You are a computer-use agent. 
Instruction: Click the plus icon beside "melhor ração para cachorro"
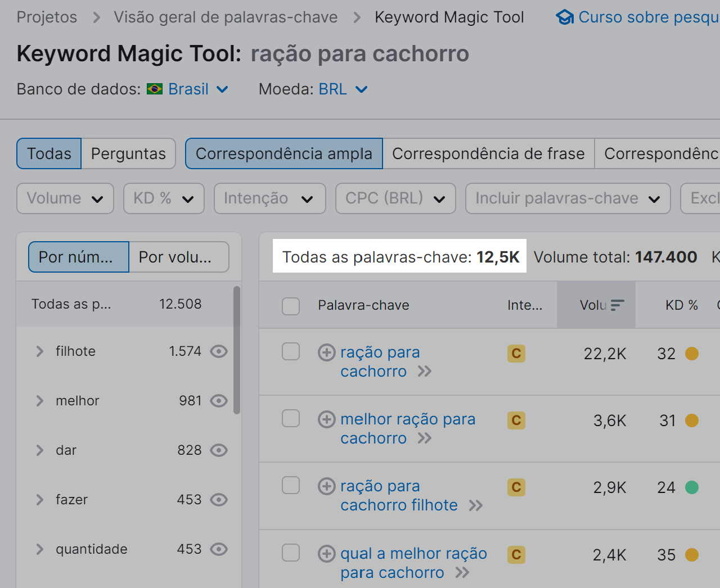click(326, 419)
